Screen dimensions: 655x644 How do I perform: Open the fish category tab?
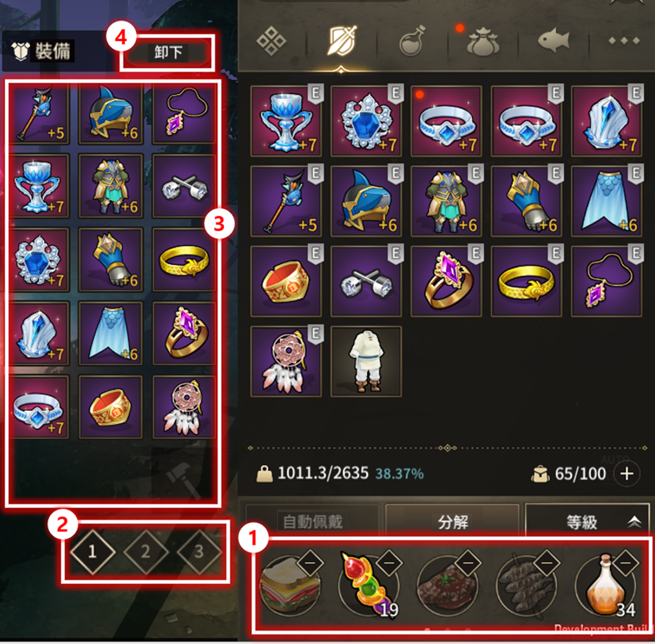tap(553, 41)
